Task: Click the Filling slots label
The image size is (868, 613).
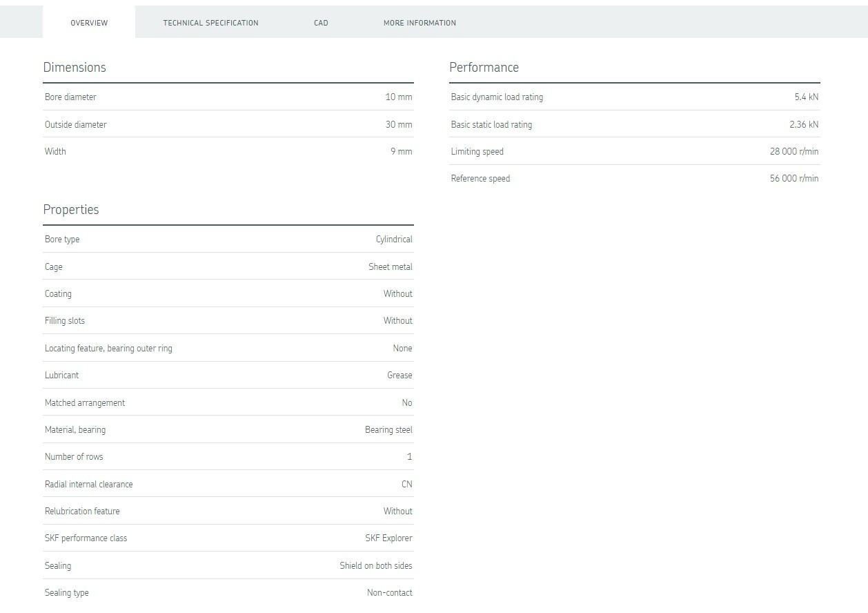Action: [65, 320]
